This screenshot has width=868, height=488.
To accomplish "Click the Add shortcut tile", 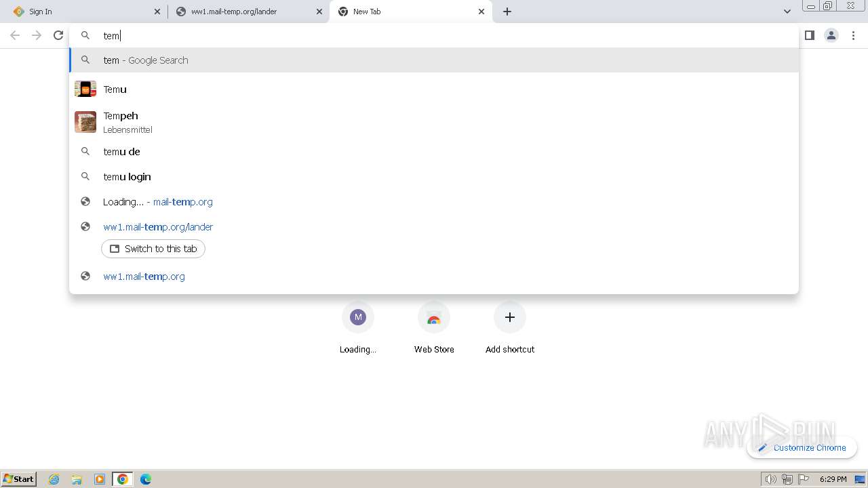I will coord(510,328).
